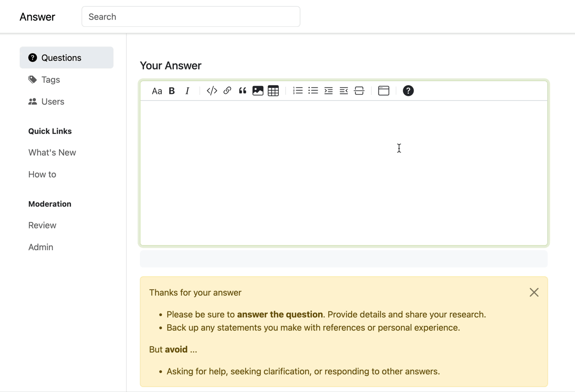Open the Tags section
This screenshot has height=392, width=575.
tap(49, 80)
